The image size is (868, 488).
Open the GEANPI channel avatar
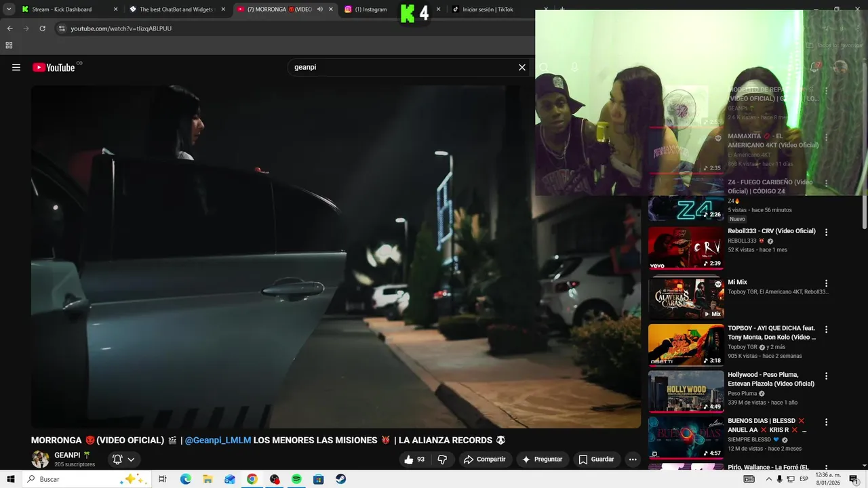point(40,459)
